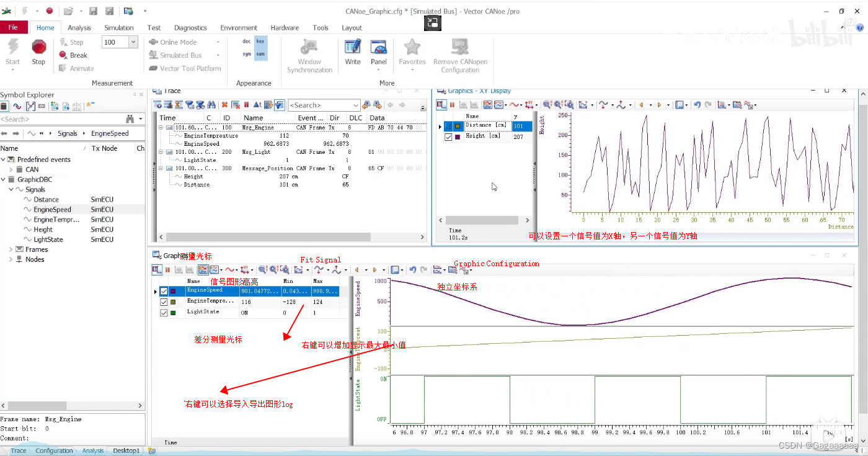This screenshot has width=868, height=456.
Task: Toggle the 'hex' display format
Action: pos(261,41)
